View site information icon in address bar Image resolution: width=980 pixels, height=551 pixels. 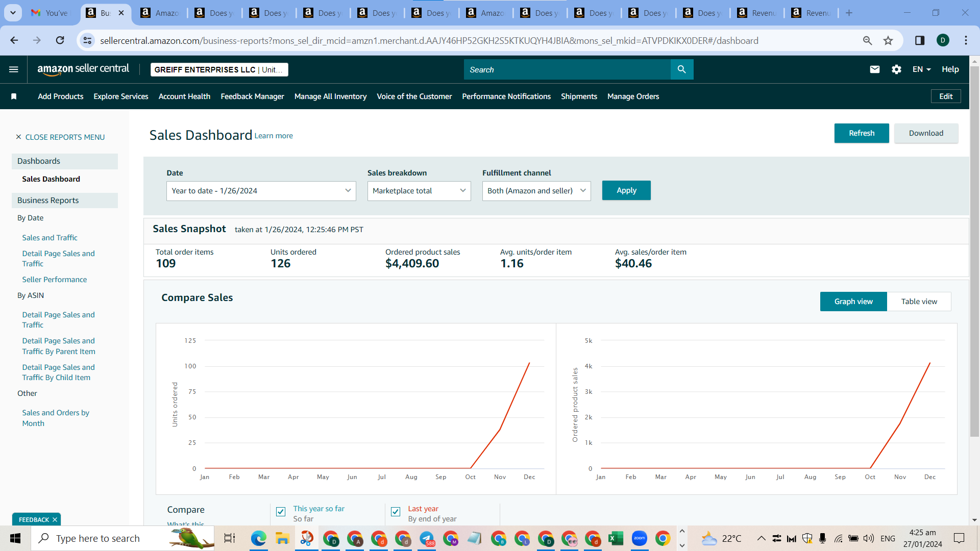(x=88, y=40)
